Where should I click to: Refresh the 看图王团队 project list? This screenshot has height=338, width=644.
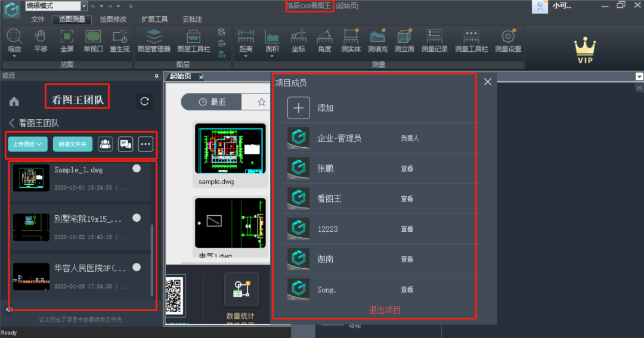(144, 101)
